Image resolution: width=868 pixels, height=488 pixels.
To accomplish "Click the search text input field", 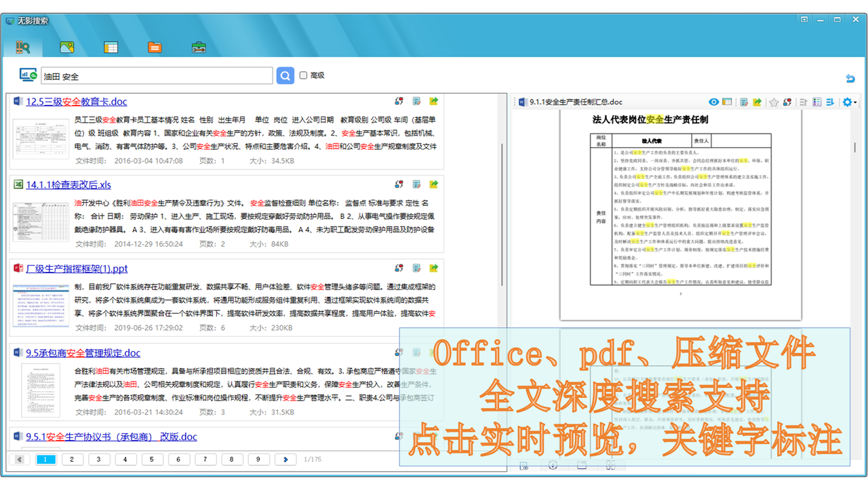I will click(x=157, y=76).
